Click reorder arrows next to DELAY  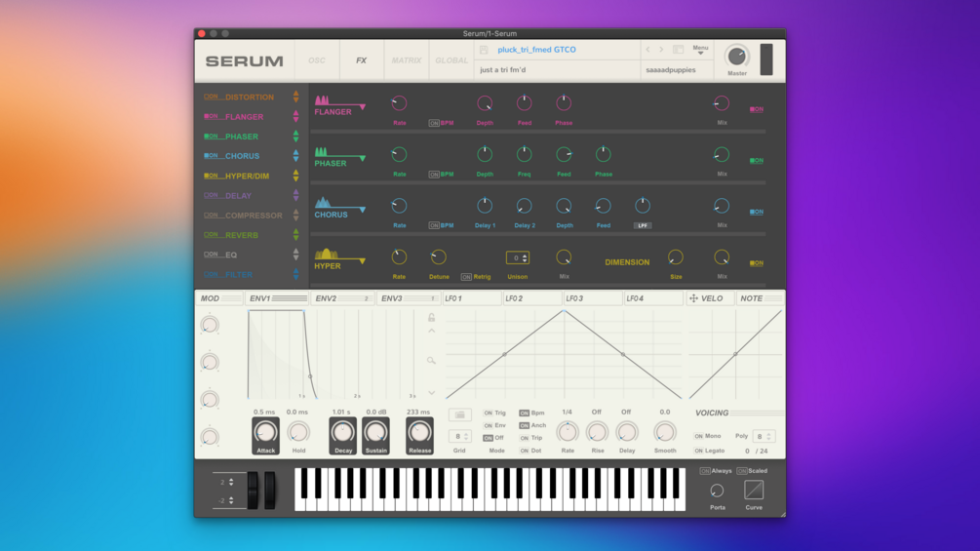click(x=296, y=196)
